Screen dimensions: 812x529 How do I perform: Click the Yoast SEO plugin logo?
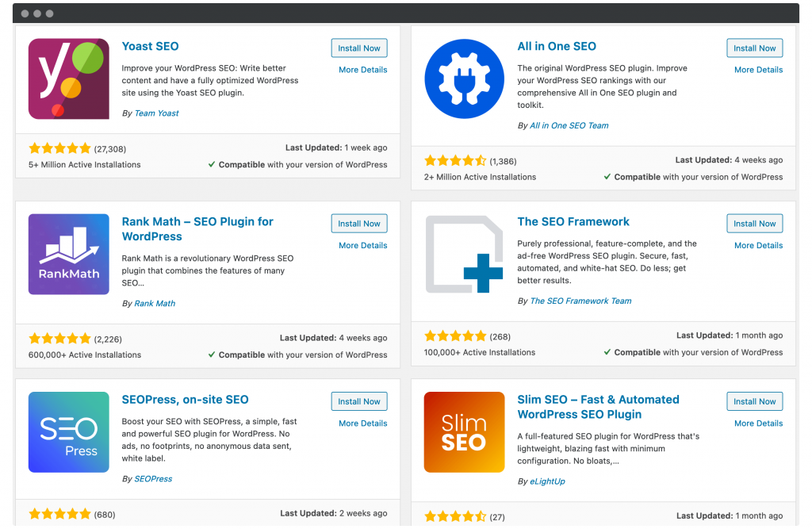tap(69, 79)
